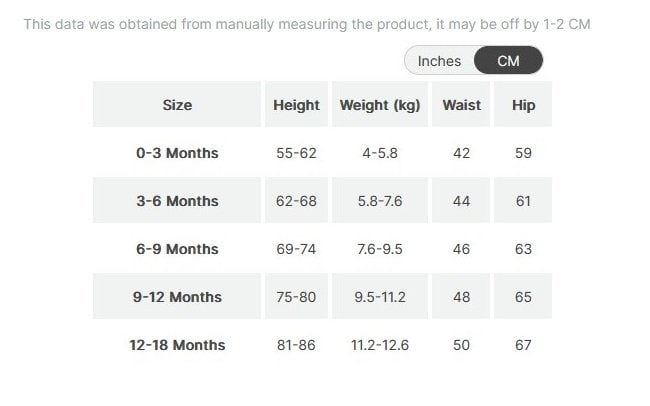650x406 pixels.
Task: Switch units to Inches
Action: pos(439,61)
